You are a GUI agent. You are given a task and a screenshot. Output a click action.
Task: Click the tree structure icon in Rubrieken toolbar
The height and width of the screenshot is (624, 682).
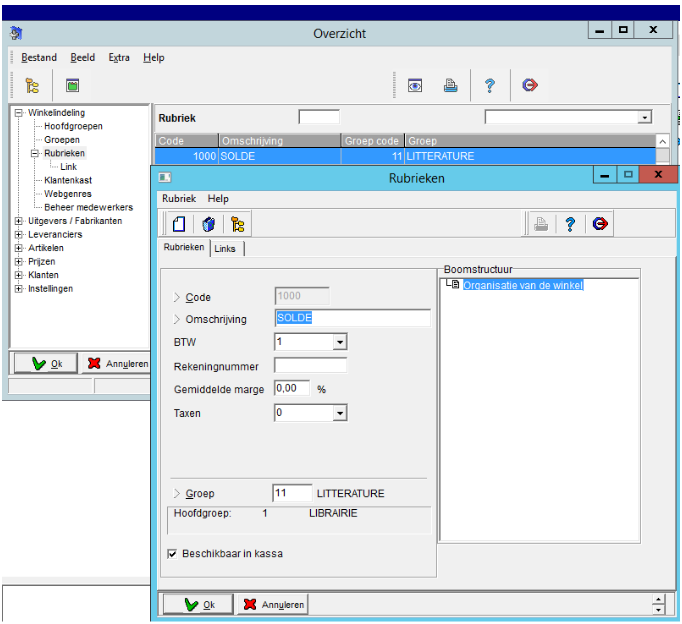(237, 224)
